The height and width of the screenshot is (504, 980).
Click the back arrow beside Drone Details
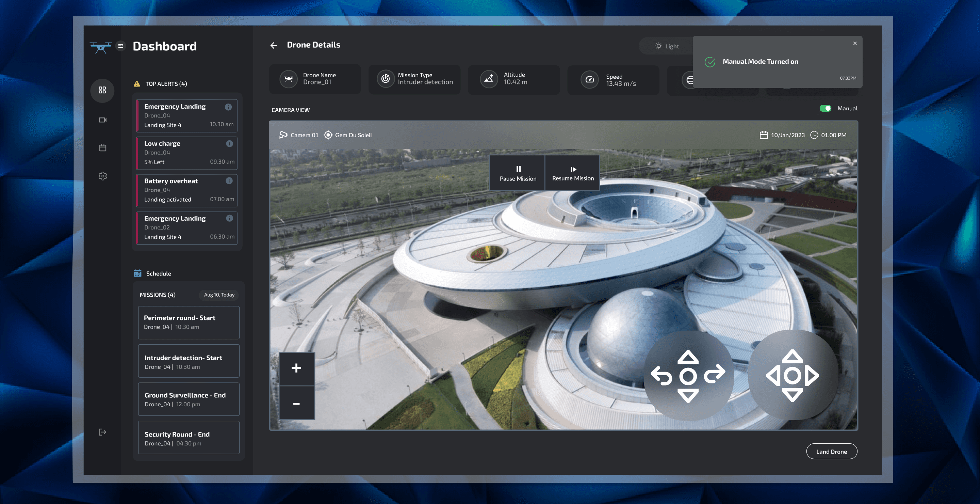point(274,45)
